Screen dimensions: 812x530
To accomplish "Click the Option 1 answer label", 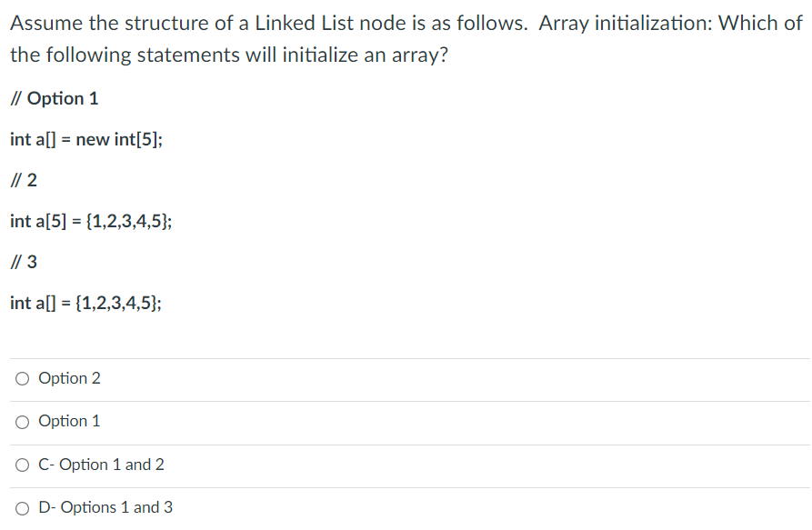I will pyautogui.click(x=68, y=421).
